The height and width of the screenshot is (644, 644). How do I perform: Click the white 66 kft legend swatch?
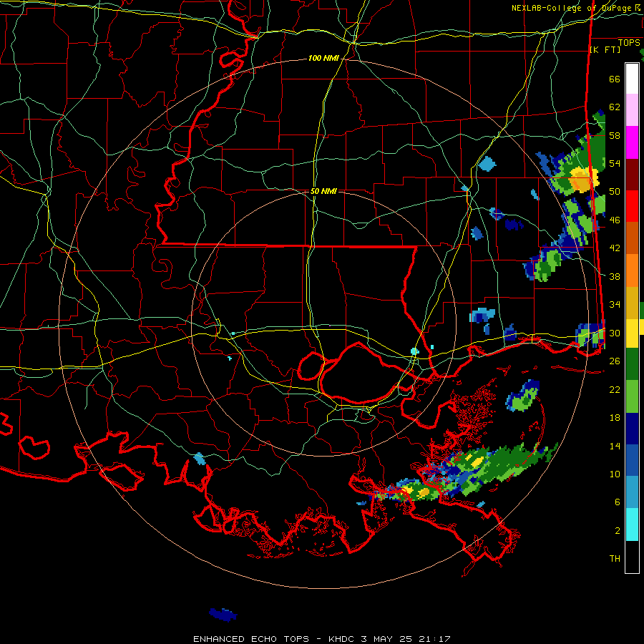click(x=632, y=79)
